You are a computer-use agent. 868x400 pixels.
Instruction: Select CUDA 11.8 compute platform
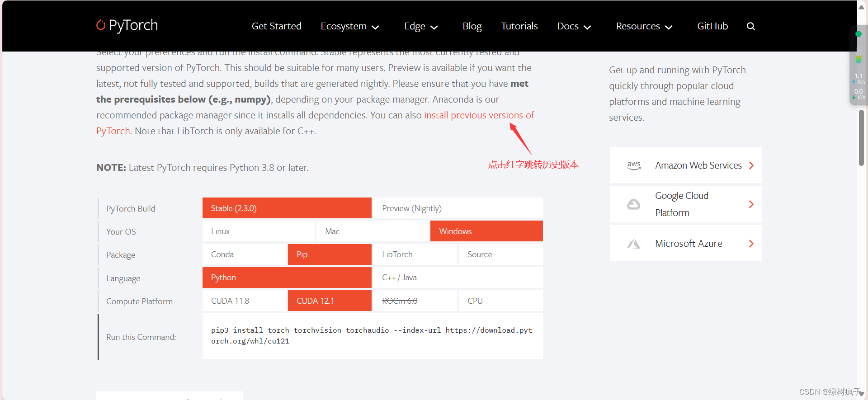(x=244, y=301)
